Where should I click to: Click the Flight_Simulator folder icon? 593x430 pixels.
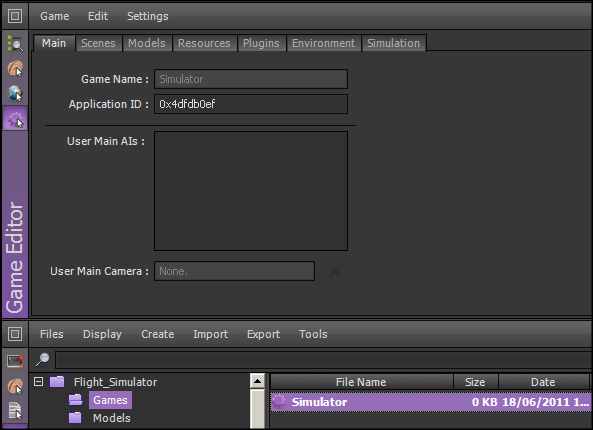click(x=57, y=382)
